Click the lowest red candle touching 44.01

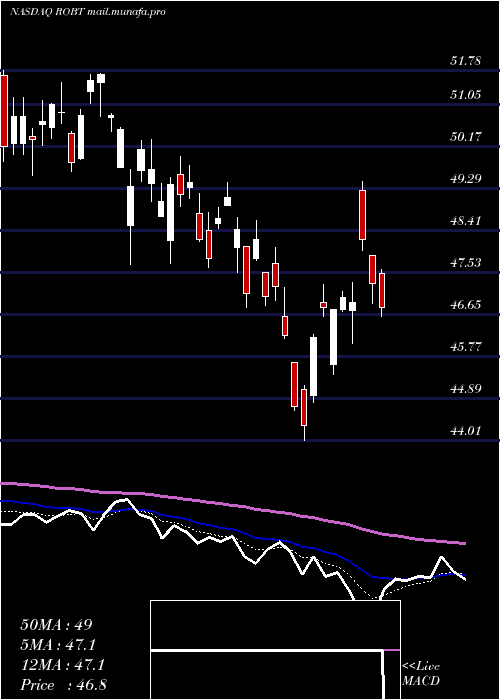point(304,412)
